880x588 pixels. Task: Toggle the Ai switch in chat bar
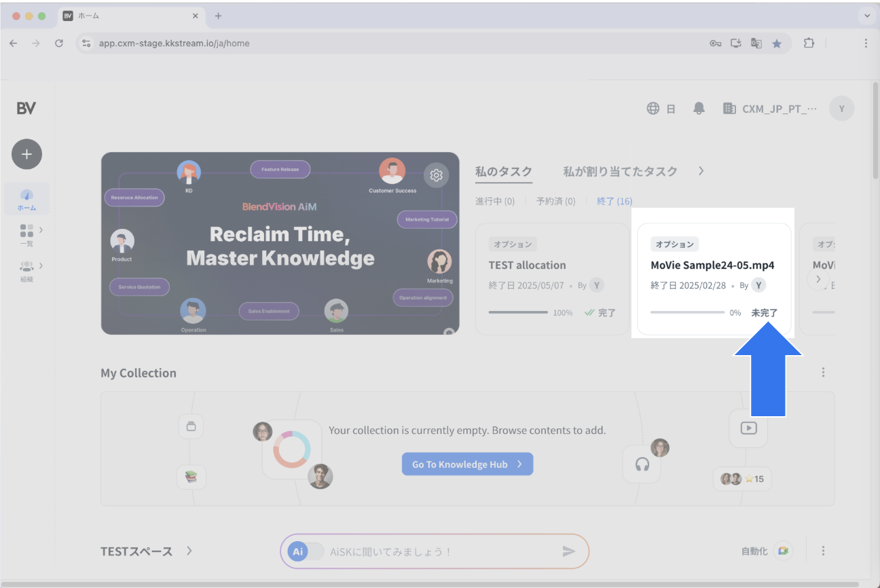pos(306,551)
